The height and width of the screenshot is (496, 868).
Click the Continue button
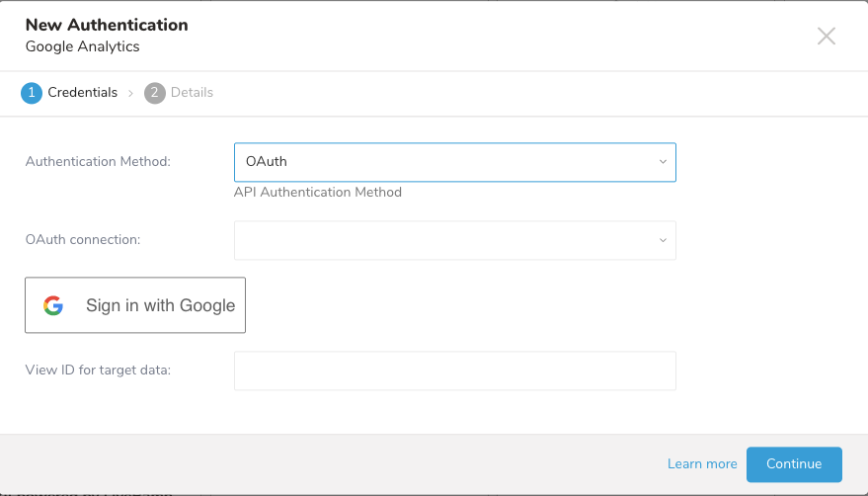point(794,464)
